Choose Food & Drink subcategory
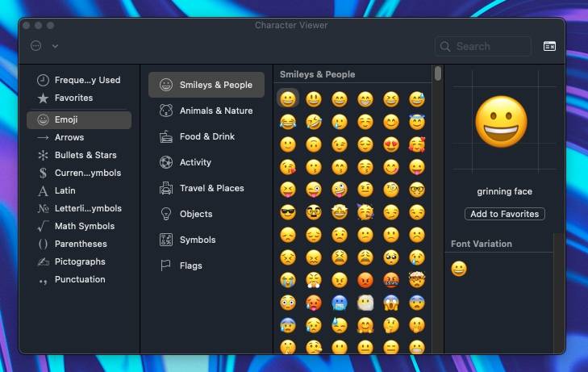Image resolution: width=588 pixels, height=372 pixels. tap(206, 136)
